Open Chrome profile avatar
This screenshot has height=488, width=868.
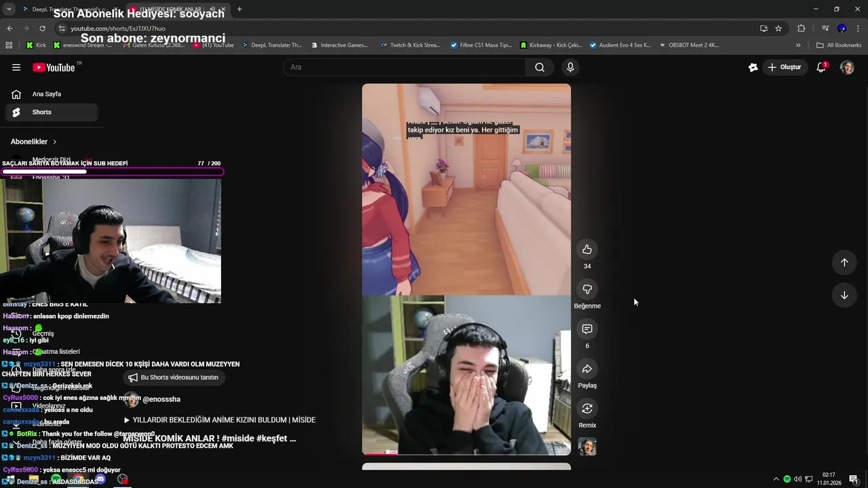click(842, 28)
